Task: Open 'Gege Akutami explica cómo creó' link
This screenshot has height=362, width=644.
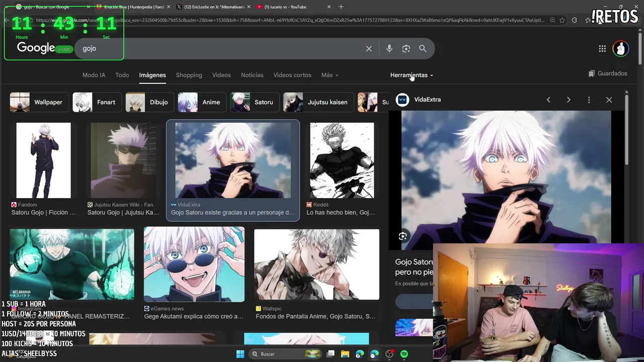Action: point(194,316)
